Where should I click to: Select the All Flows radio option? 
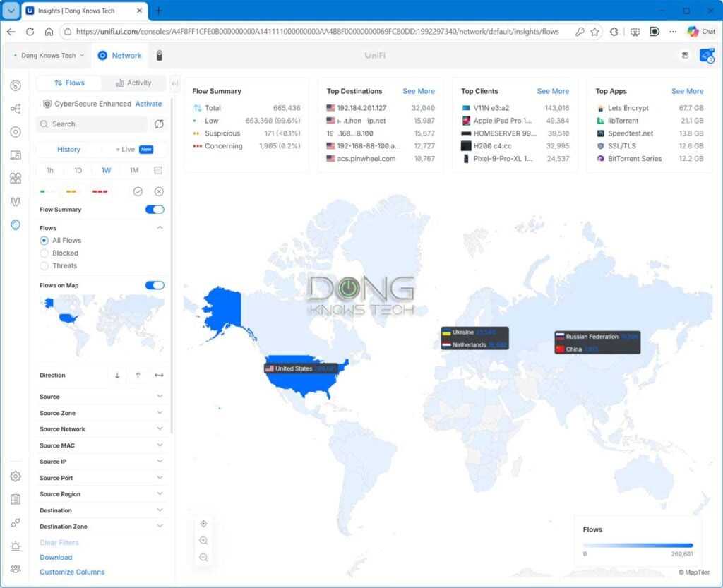tap(44, 241)
